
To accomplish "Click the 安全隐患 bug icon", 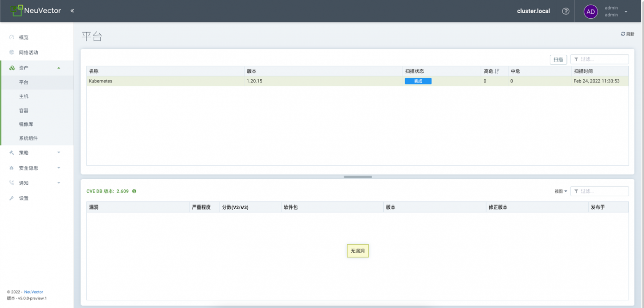I will coord(12,168).
